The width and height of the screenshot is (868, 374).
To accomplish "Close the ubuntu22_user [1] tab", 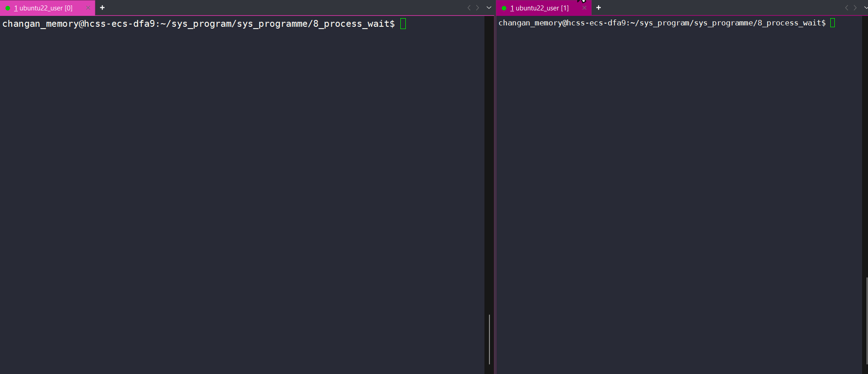I will [x=584, y=8].
